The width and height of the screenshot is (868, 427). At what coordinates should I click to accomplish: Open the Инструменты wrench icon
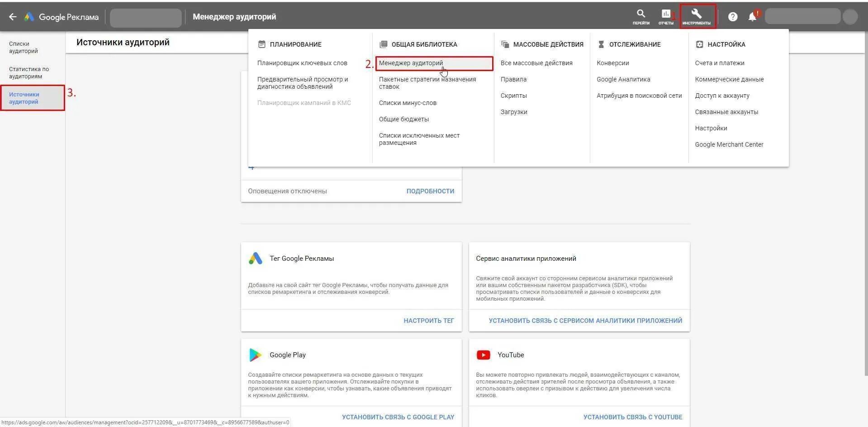point(697,16)
